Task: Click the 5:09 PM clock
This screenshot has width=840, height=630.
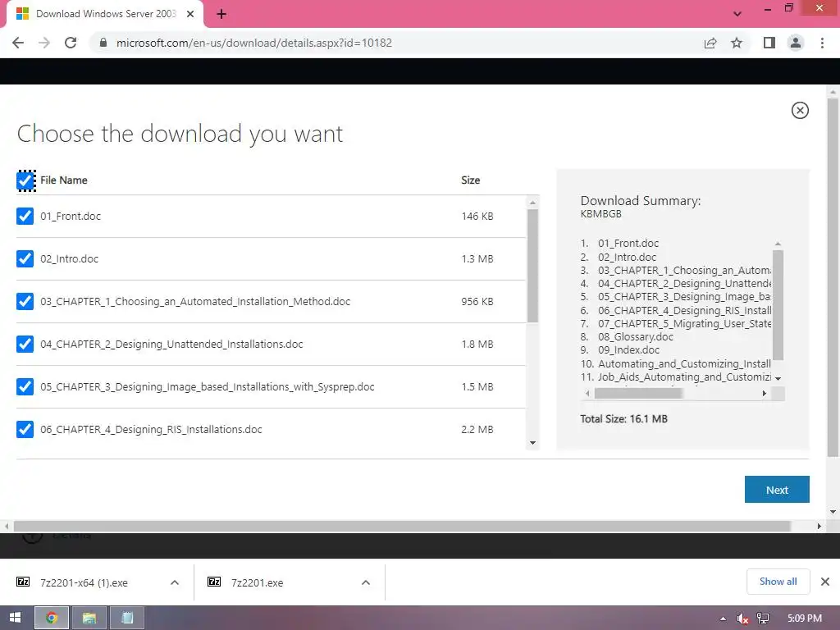Action: click(804, 619)
